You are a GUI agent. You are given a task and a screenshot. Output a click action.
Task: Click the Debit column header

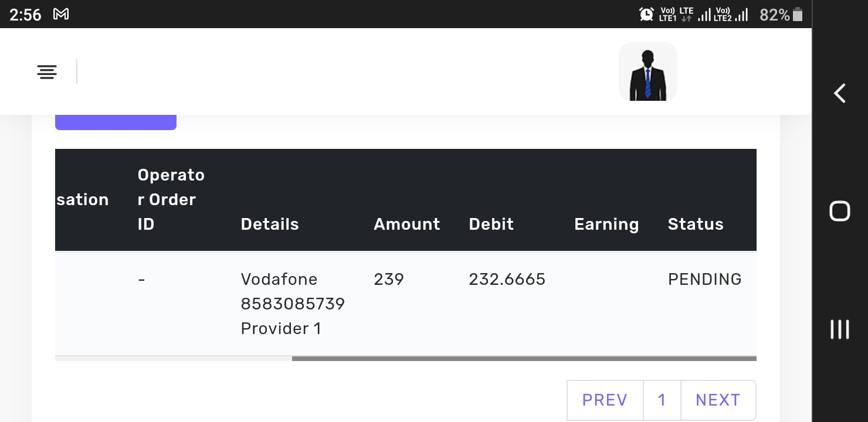pos(491,224)
